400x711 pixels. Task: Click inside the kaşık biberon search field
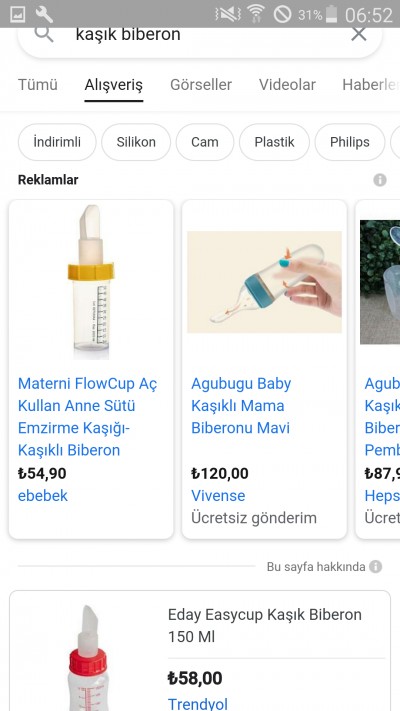click(200, 34)
